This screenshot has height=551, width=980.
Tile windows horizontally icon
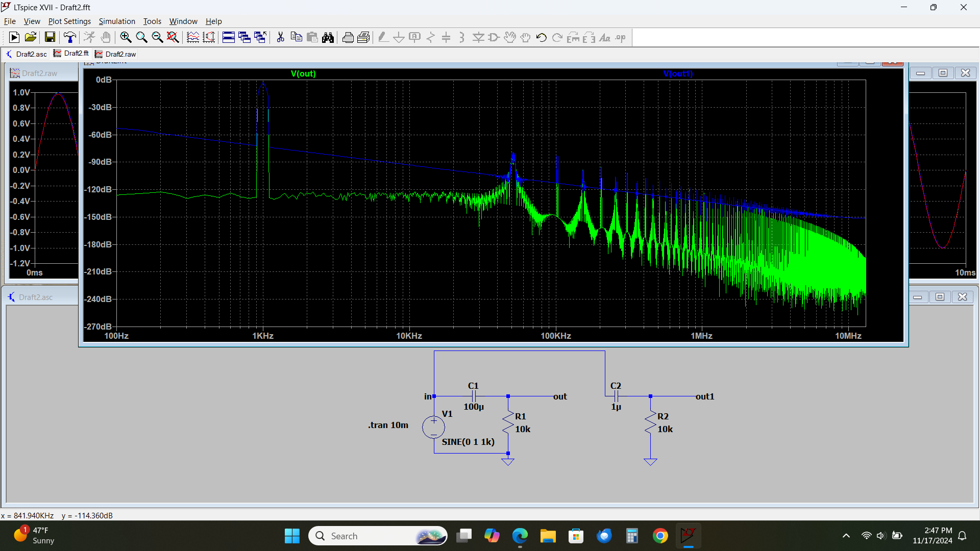[229, 37]
